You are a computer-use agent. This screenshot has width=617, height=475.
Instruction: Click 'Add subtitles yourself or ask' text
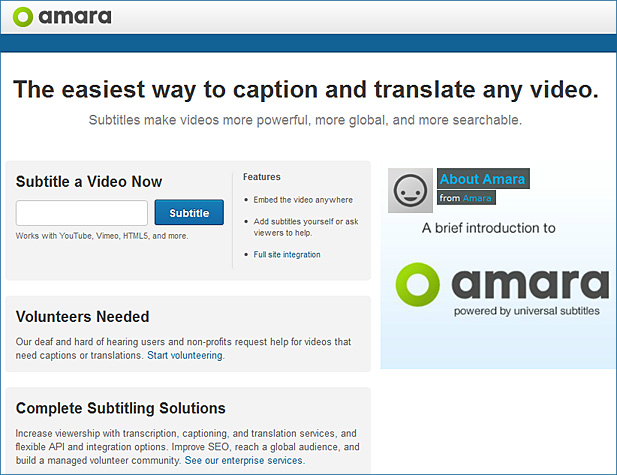[x=306, y=222]
